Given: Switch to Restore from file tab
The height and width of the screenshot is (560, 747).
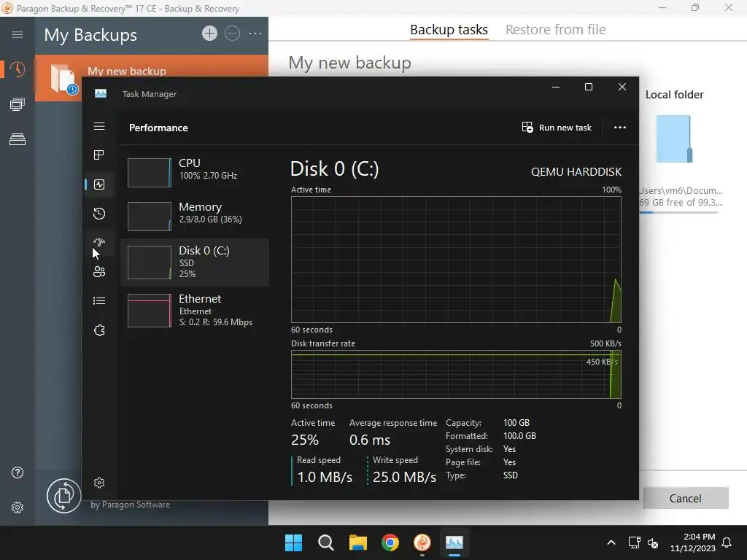Looking at the screenshot, I should (x=555, y=29).
